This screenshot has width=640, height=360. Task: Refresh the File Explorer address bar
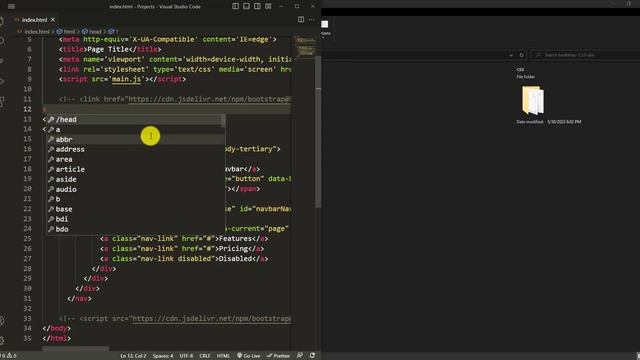point(521,55)
